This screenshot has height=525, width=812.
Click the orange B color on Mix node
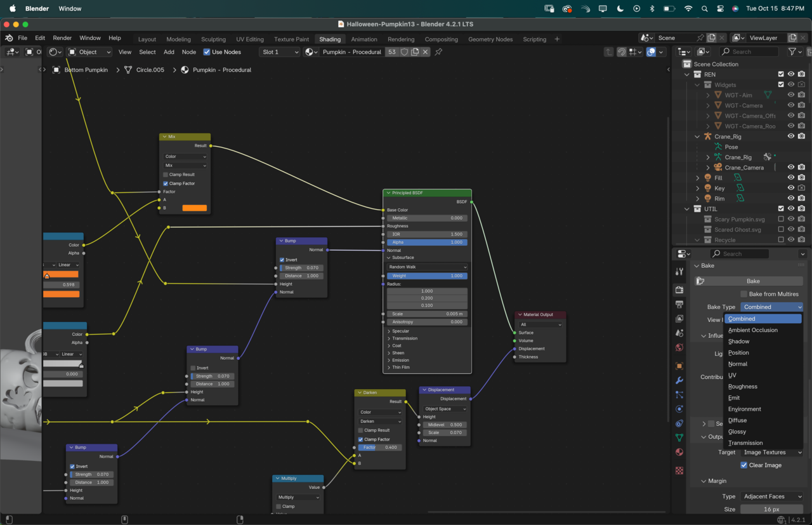tap(195, 208)
